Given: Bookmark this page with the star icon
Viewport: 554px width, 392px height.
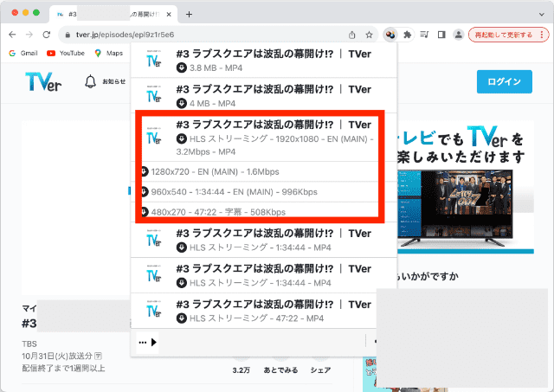Looking at the screenshot, I should click(369, 35).
